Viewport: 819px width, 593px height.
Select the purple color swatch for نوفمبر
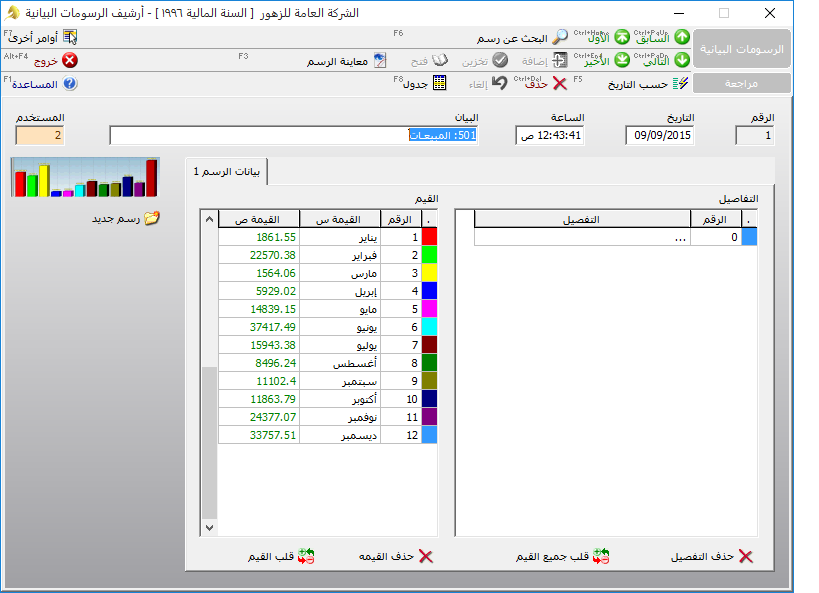(x=429, y=417)
